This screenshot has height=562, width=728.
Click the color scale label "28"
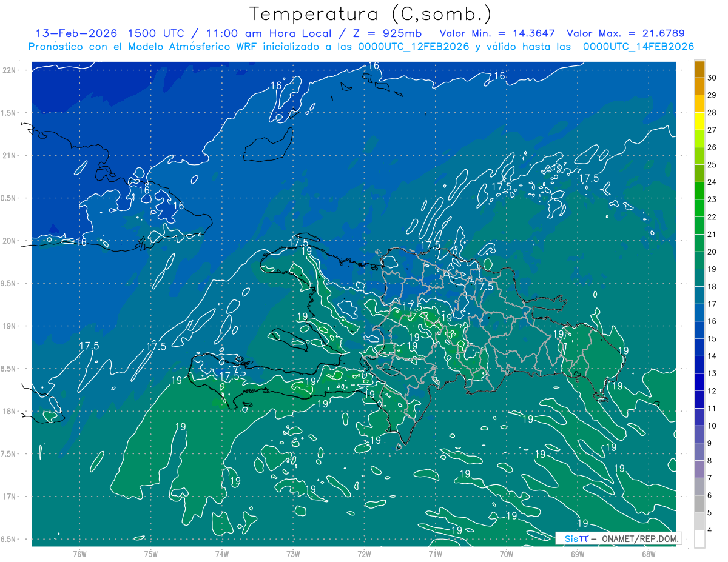tap(712, 113)
